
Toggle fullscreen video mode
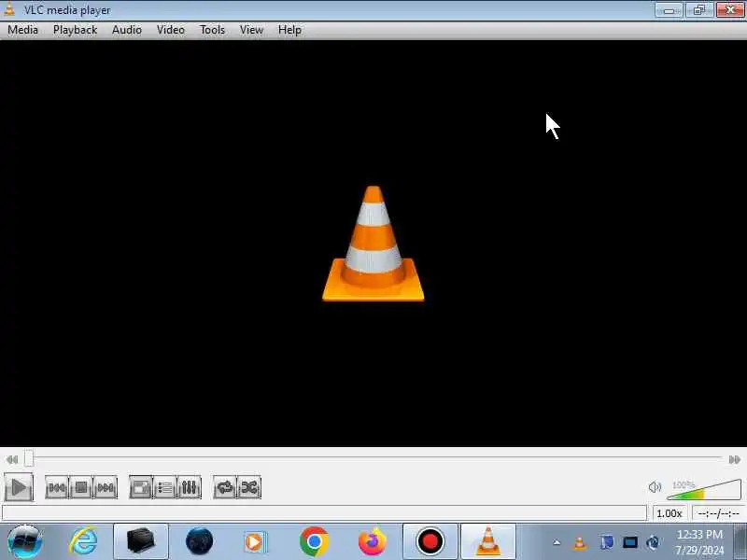141,487
